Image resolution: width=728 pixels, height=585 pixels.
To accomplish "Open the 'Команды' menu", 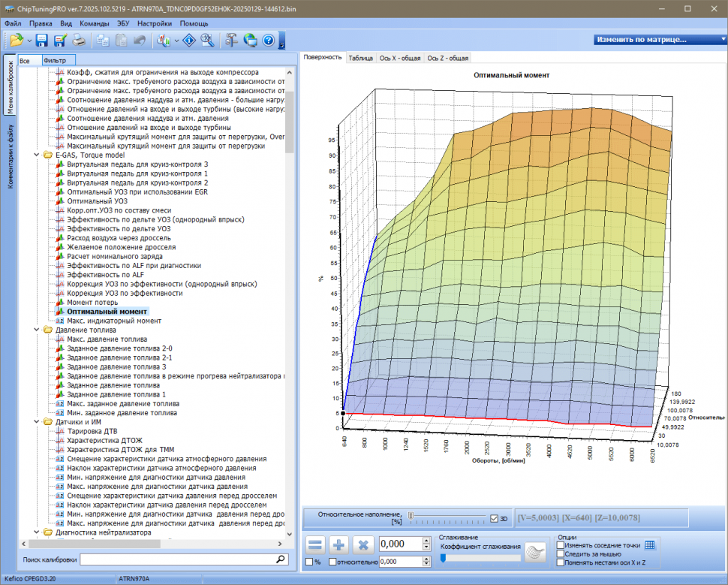I will tap(94, 23).
